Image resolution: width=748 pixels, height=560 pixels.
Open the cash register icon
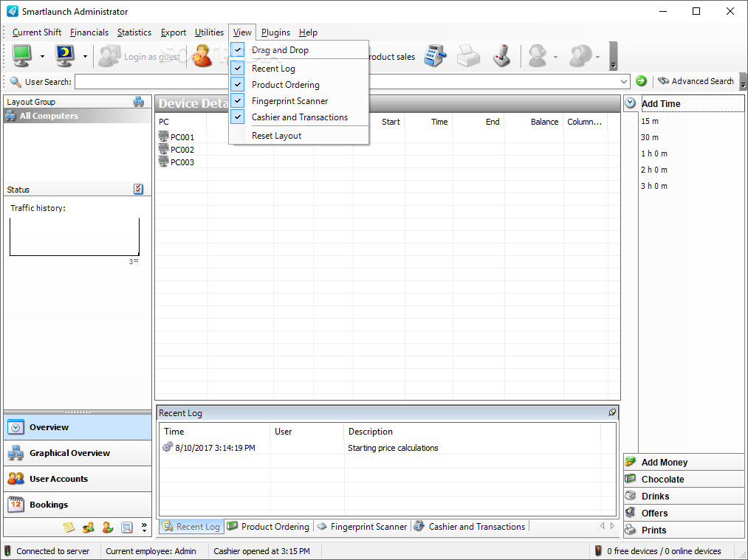pyautogui.click(x=435, y=56)
